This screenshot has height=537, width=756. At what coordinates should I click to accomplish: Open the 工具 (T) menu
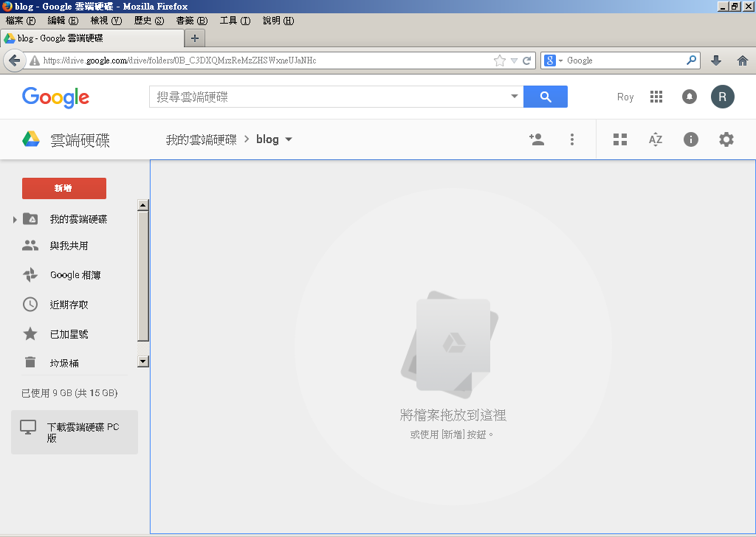click(235, 21)
